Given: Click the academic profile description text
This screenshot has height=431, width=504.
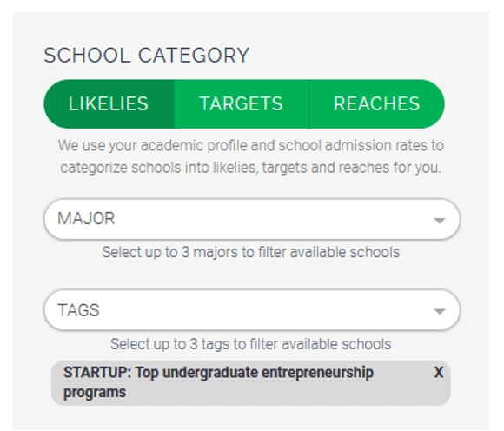Looking at the screenshot, I should [x=251, y=156].
